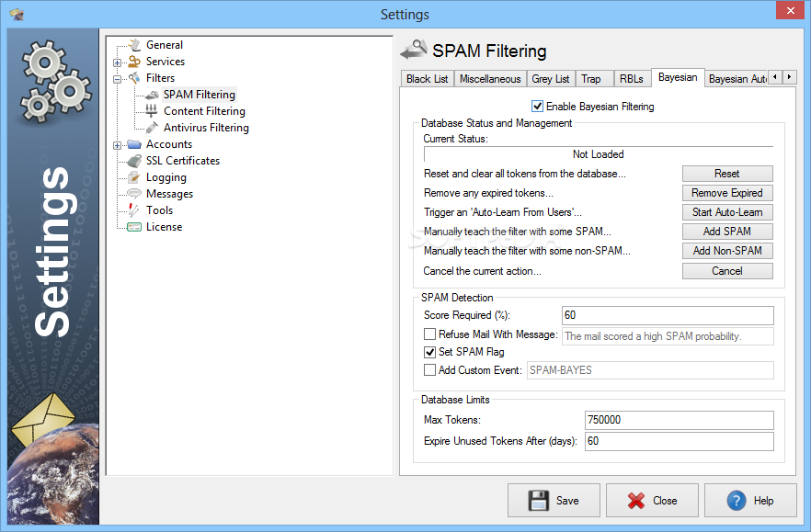811x532 pixels.
Task: Collapse the Filters tree node
Action: 118,79
